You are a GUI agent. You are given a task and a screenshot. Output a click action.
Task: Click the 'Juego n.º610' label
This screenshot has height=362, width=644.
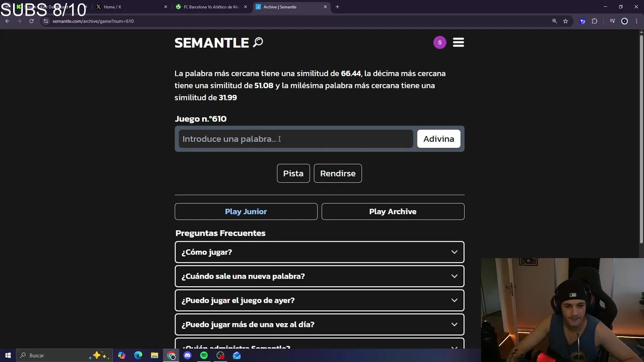(x=201, y=119)
